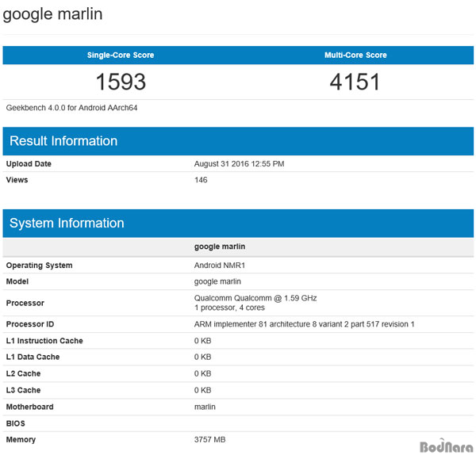Click the bold 'google marlin' column header
Image resolution: width=476 pixels, height=455 pixels.
point(220,247)
